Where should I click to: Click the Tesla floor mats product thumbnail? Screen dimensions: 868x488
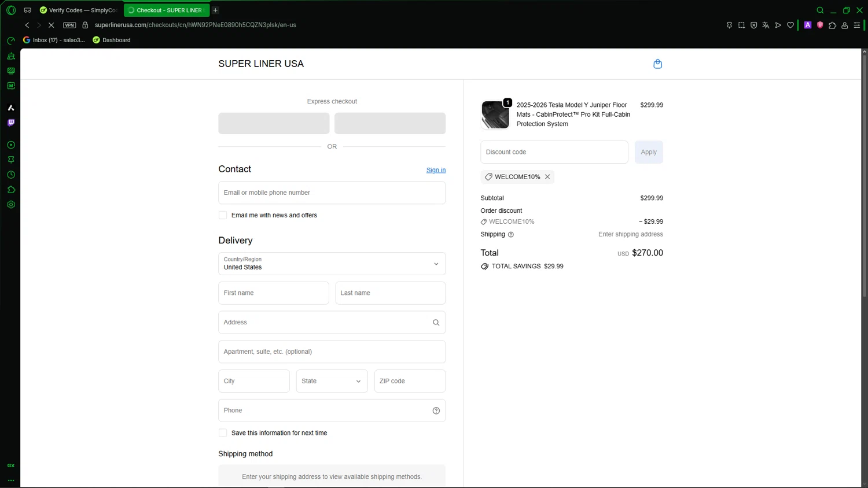pos(495,114)
